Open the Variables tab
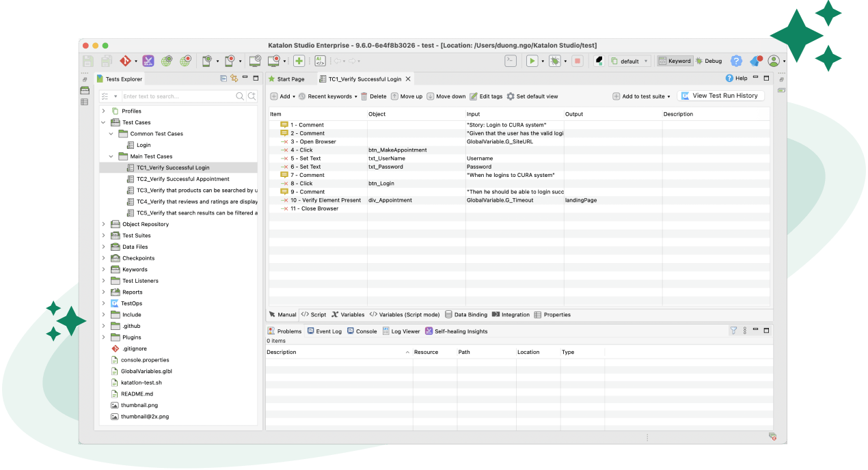This screenshot has height=470, width=868. point(348,315)
